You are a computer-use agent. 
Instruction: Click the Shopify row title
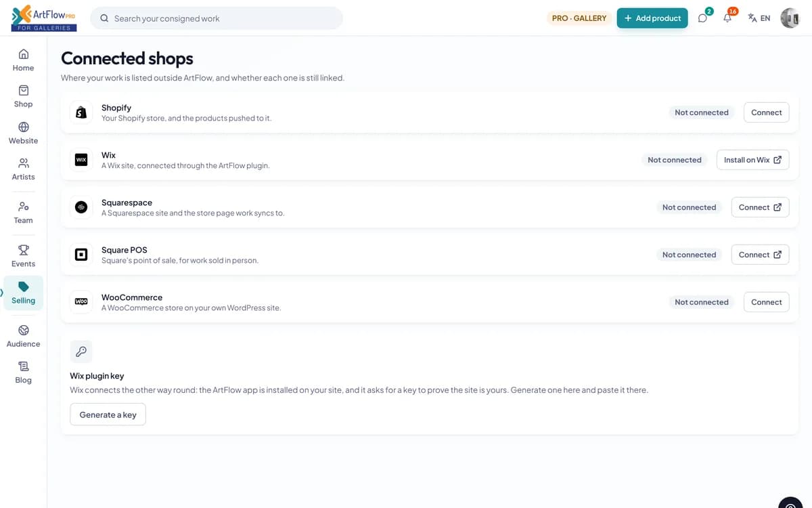[x=116, y=108]
